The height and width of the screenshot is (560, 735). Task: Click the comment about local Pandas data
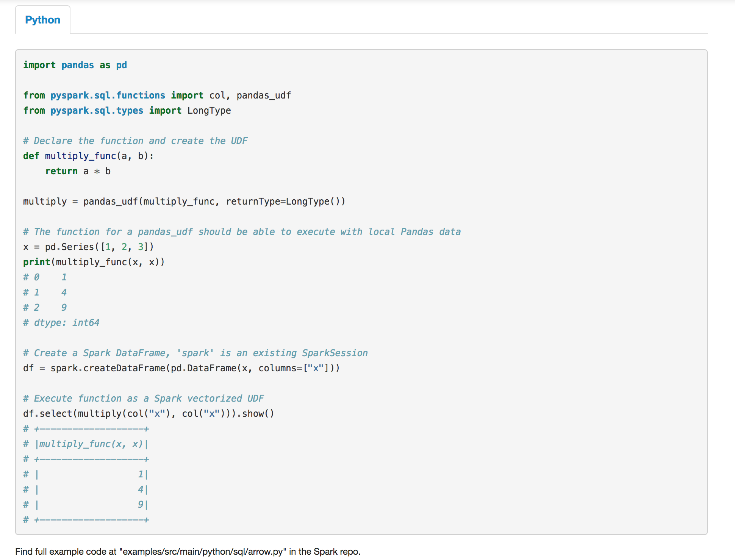242,232
